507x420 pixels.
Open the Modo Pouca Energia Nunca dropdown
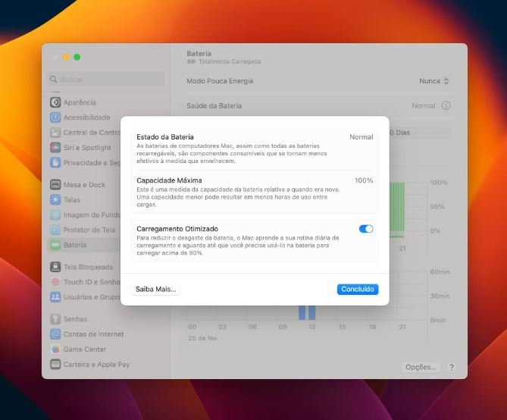click(x=434, y=81)
